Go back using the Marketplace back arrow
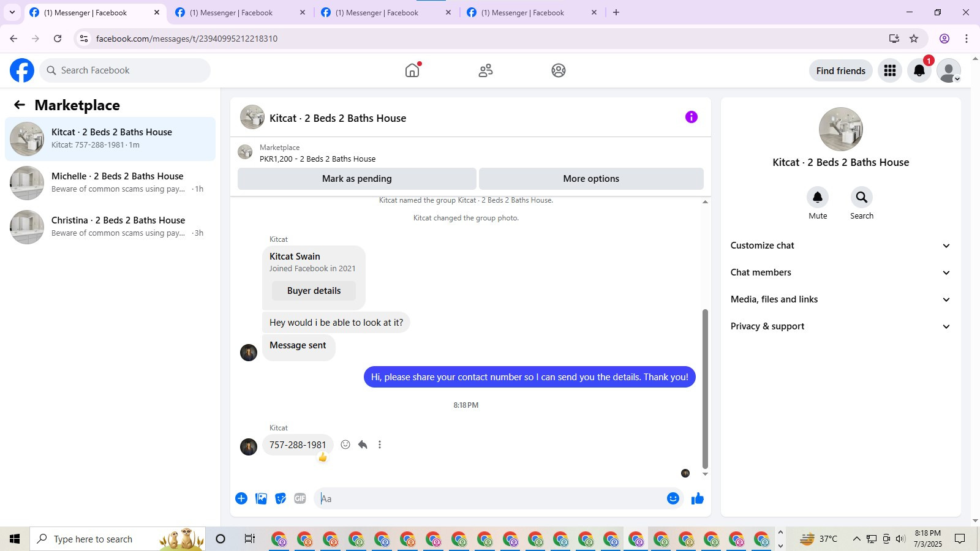Screen dimensions: 980x551 pyautogui.click(x=20, y=105)
